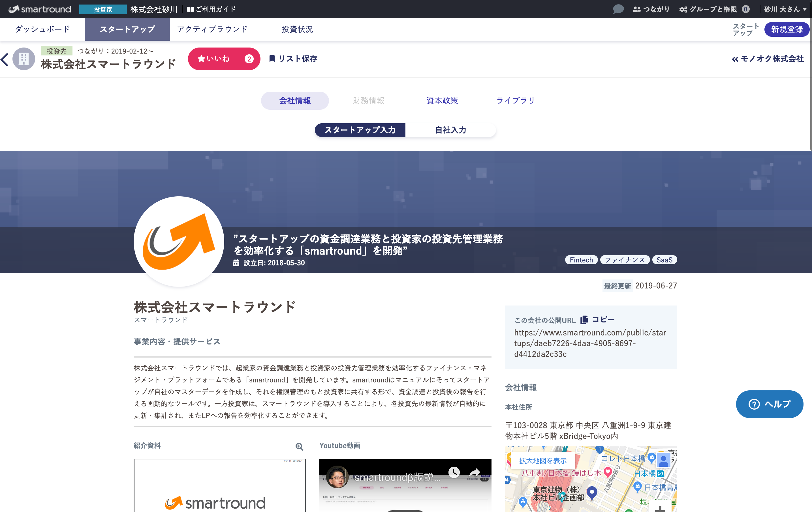
Task: Save to list with リスト保存
Action: click(x=293, y=59)
